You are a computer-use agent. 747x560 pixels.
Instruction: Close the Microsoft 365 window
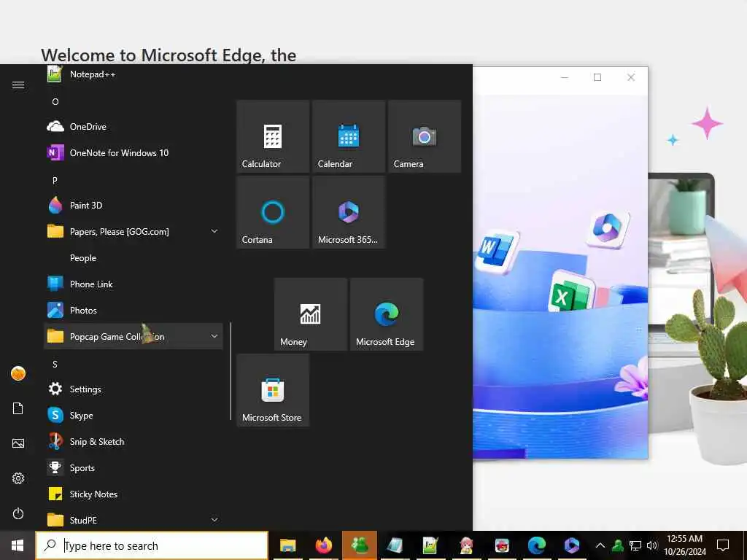[x=631, y=77]
